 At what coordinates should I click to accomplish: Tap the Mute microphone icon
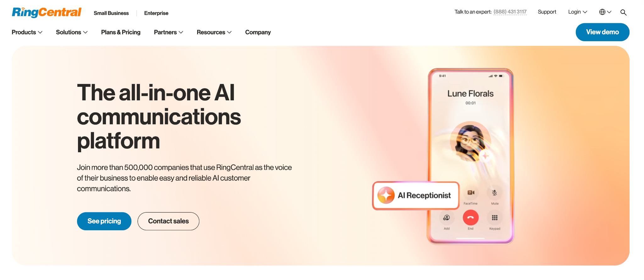pyautogui.click(x=495, y=193)
